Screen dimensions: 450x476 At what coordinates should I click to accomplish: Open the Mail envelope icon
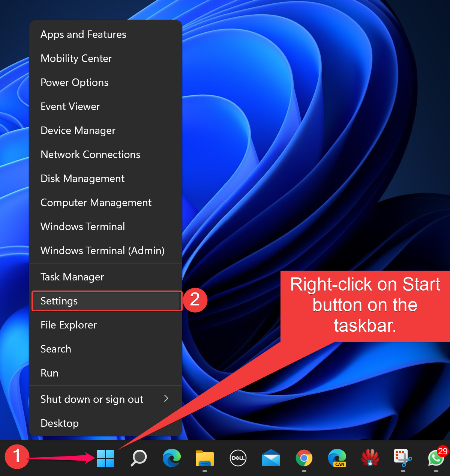pyautogui.click(x=271, y=458)
